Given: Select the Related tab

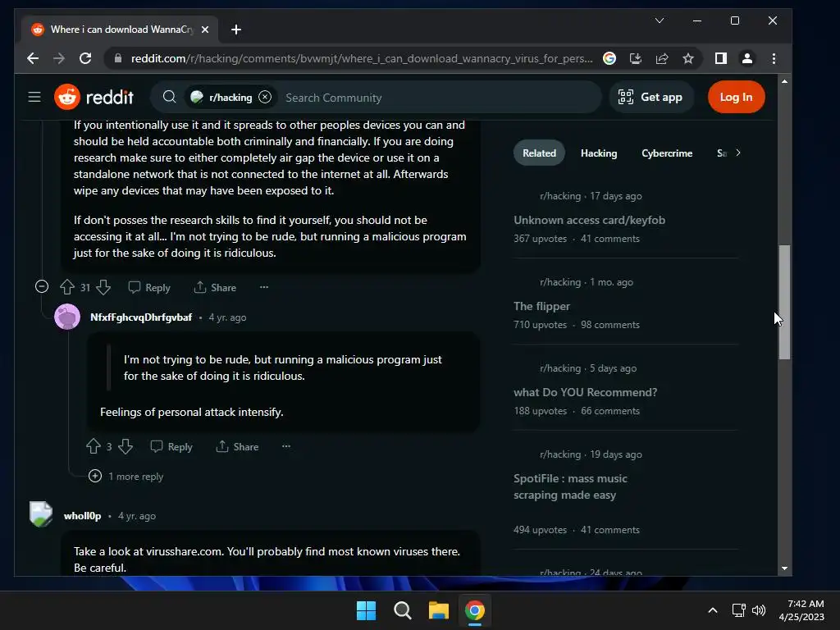Looking at the screenshot, I should tap(539, 153).
